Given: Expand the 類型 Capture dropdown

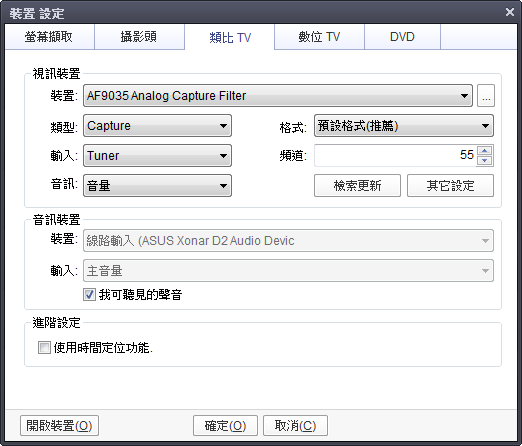Looking at the screenshot, I should [157, 126].
